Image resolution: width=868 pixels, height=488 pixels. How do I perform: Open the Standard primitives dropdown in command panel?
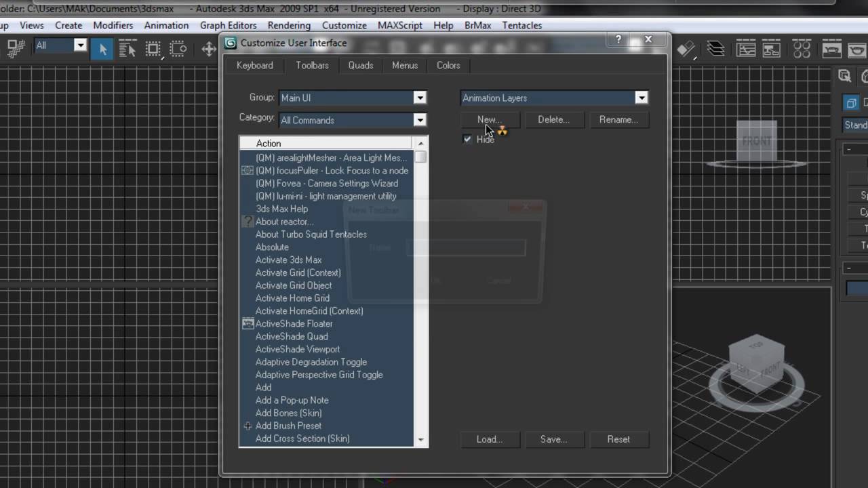click(x=855, y=125)
